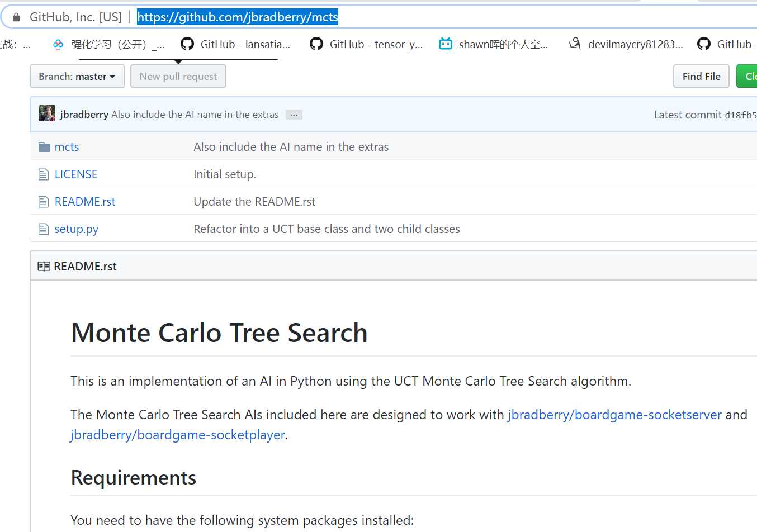Click the README.rst panel header title
The width and height of the screenshot is (757, 532).
(x=85, y=267)
